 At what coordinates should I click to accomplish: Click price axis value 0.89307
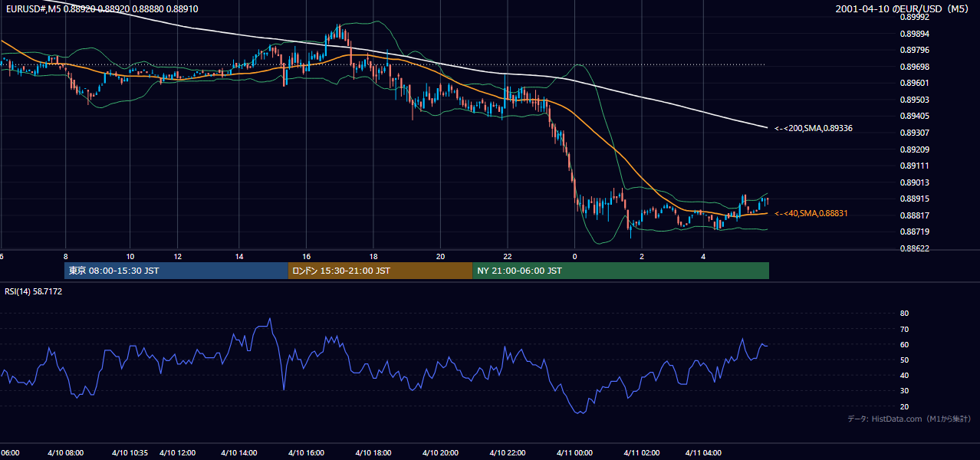(915, 133)
